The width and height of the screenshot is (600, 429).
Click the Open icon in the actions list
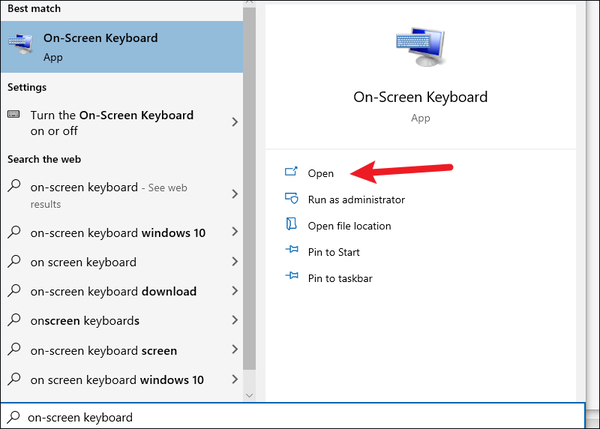coord(292,173)
